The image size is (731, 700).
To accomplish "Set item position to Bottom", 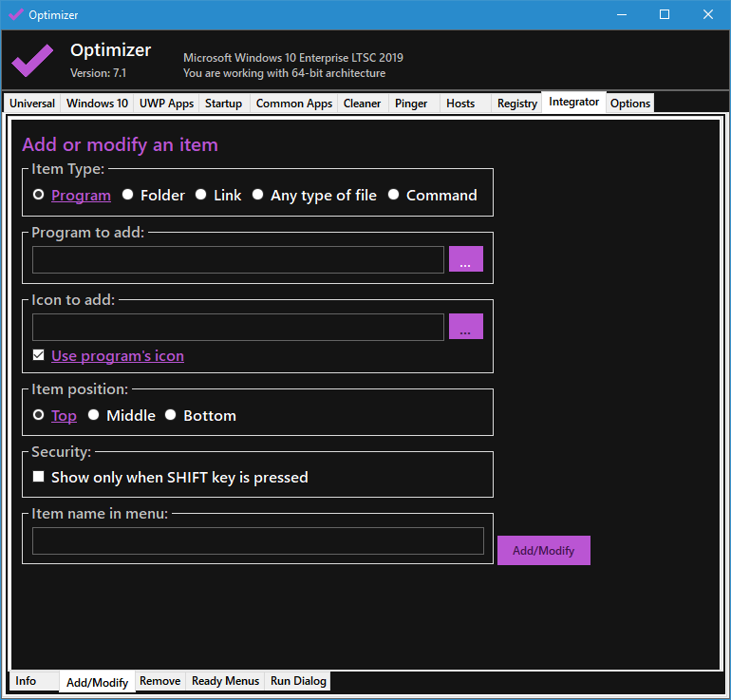I will [x=171, y=415].
